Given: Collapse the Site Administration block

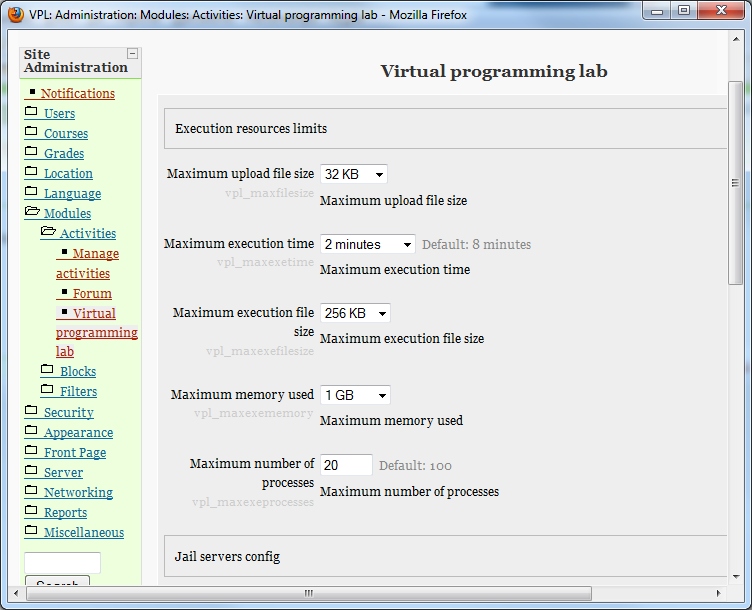Looking at the screenshot, I should tap(132, 54).
